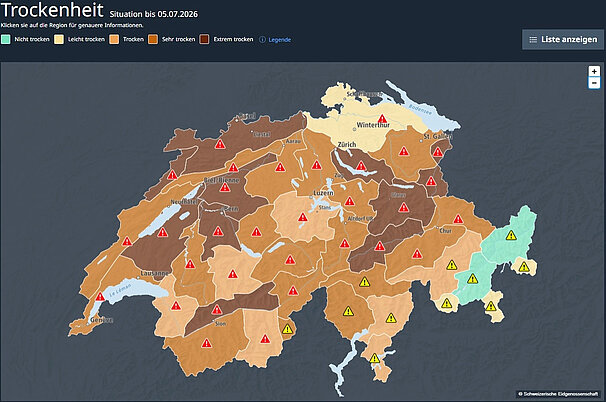The image size is (606, 402).
Task: Select the Winterthur city label
Action: tap(373, 125)
